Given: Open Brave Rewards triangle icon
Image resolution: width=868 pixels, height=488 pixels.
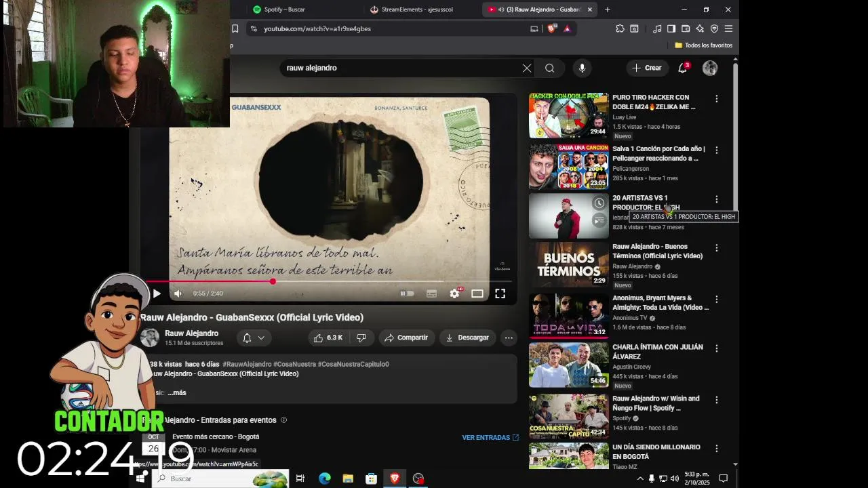Looking at the screenshot, I should [x=567, y=28].
